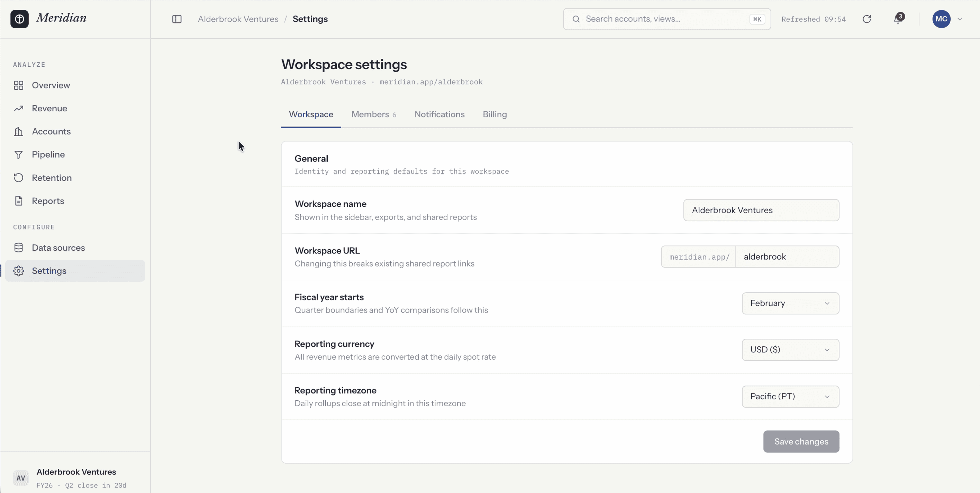Focus the Search accounts, views field
This screenshot has width=980, height=493.
pyautogui.click(x=667, y=19)
